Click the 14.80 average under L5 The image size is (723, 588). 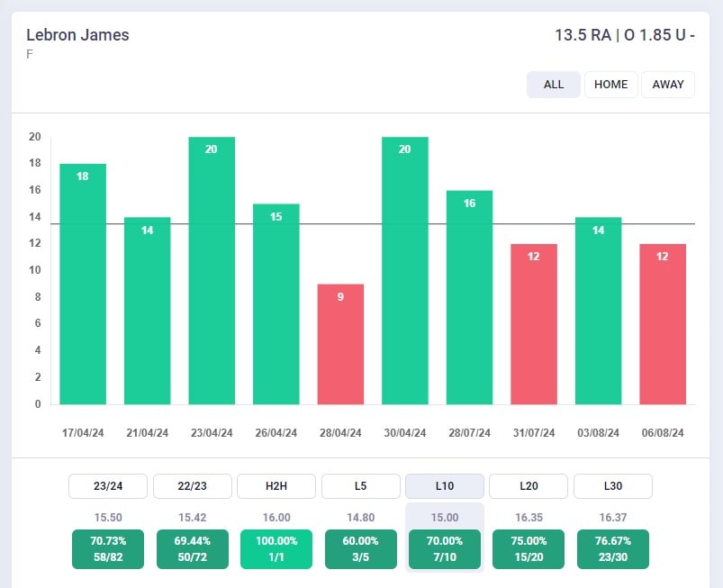360,518
